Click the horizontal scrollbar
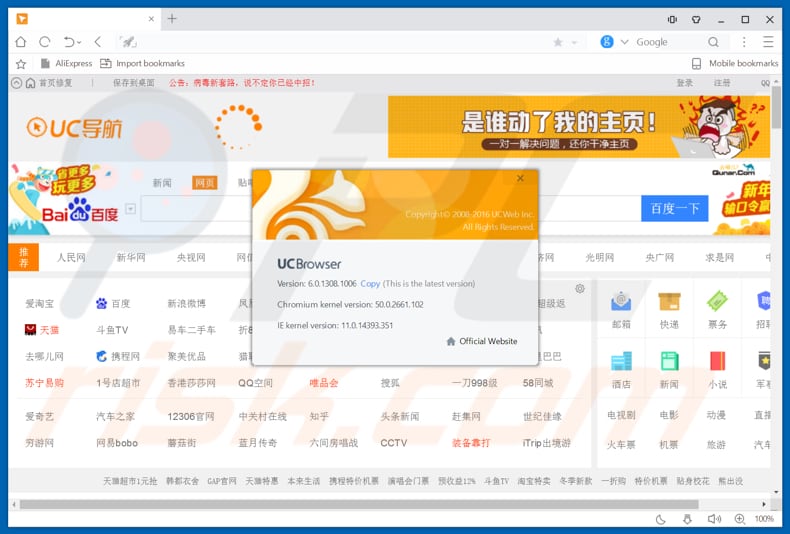 point(359,504)
